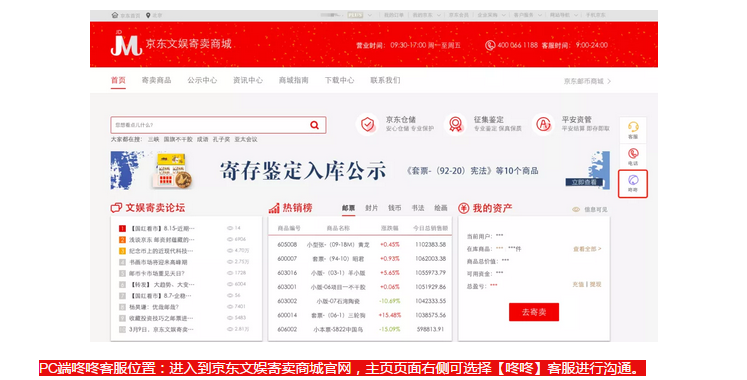Open the 下载中心 menu item
Screen dimensions: 747x380
(x=339, y=80)
